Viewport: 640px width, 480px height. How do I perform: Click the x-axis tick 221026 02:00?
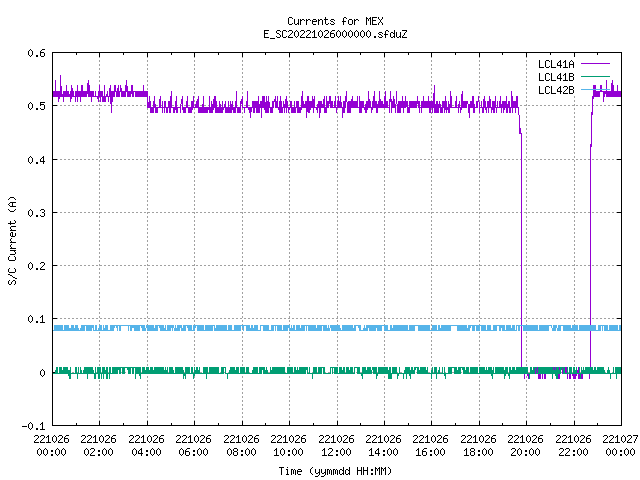pyautogui.click(x=98, y=446)
